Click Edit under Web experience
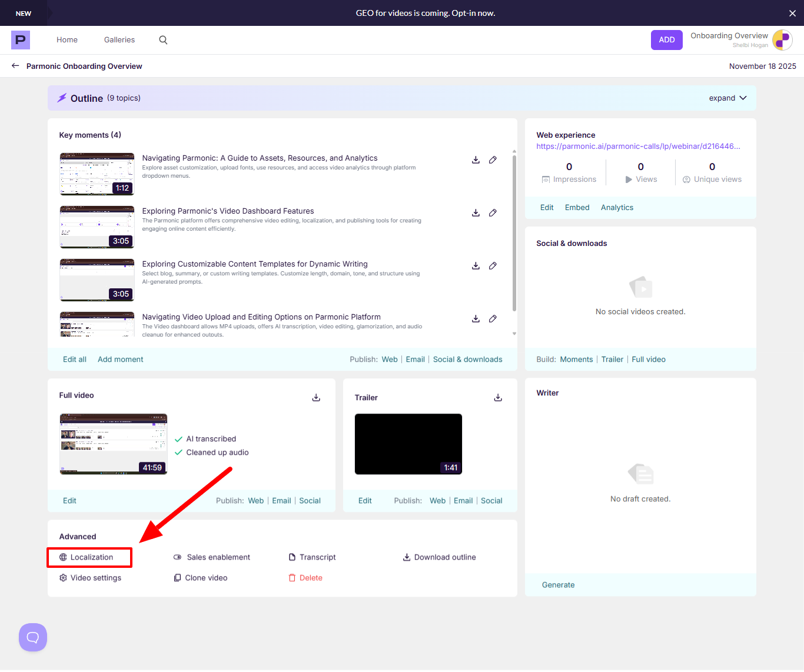This screenshot has width=804, height=672. (547, 208)
